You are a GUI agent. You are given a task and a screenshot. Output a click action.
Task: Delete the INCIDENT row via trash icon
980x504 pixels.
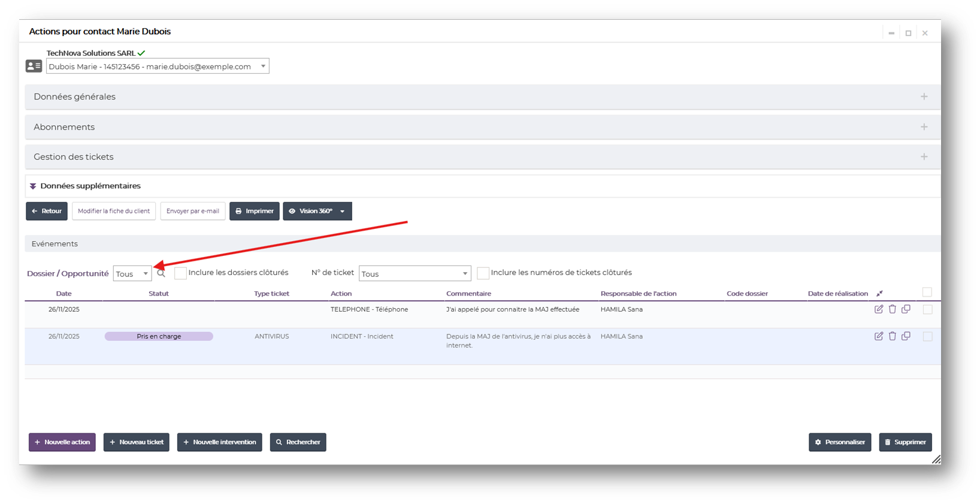coord(892,336)
